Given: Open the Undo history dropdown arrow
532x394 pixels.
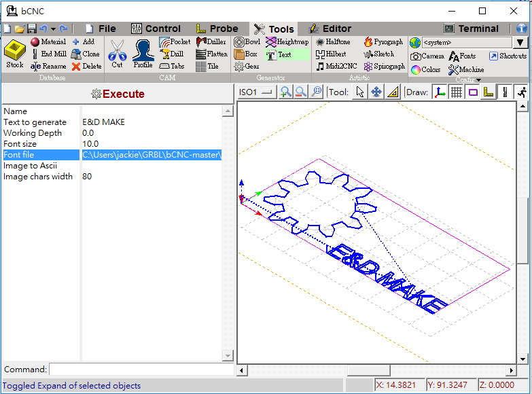Looking at the screenshot, I should 53,29.
